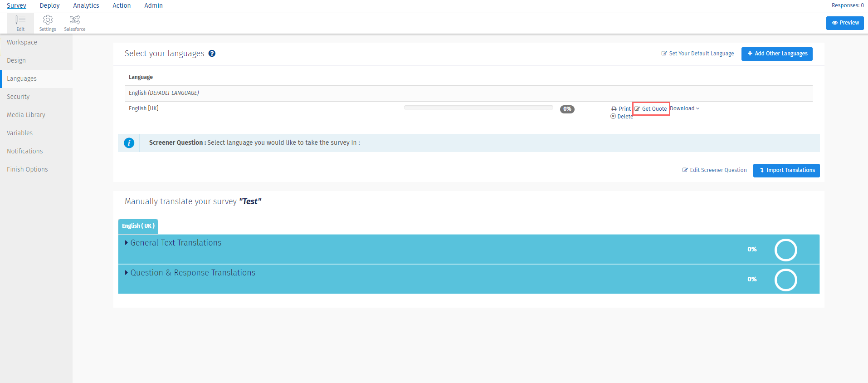Open the Download dropdown for English UK
This screenshot has height=383, width=868.
point(685,108)
